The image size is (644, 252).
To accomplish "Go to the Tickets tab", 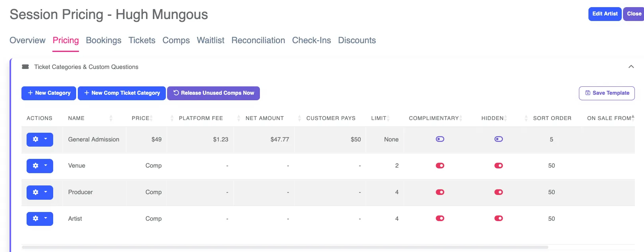I will (x=142, y=40).
